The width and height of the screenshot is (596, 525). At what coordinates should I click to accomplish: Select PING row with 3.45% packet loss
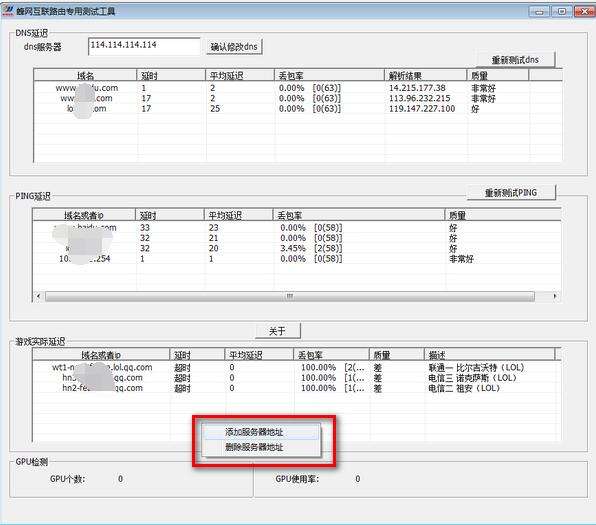[296, 248]
